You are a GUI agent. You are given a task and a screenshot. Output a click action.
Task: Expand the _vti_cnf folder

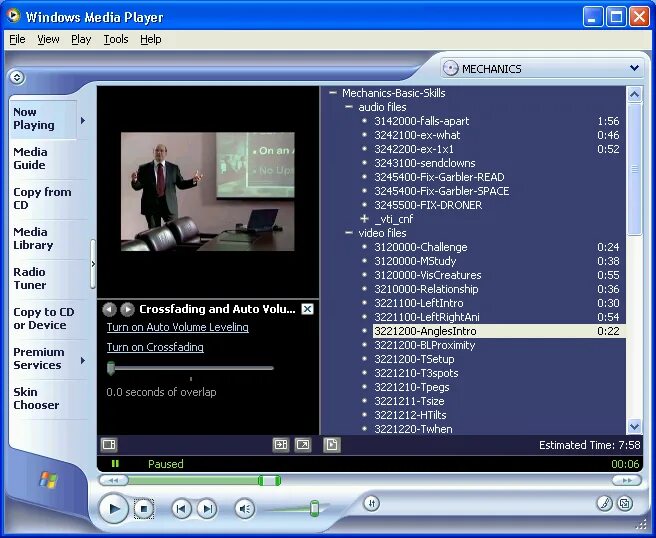pos(365,219)
